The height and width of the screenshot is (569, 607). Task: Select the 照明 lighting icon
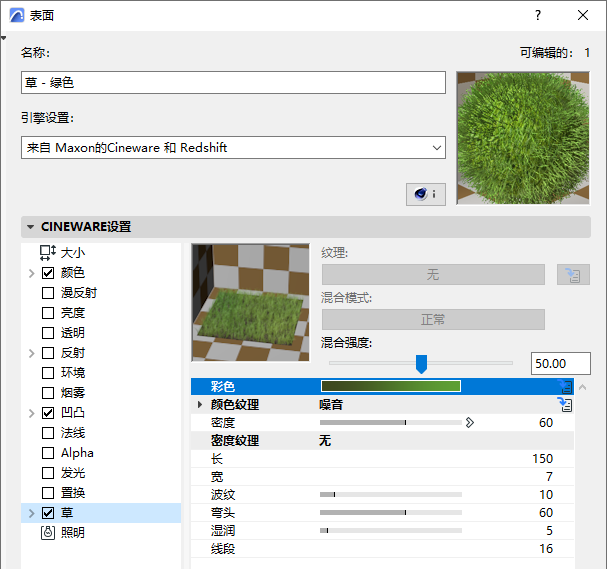tap(48, 533)
